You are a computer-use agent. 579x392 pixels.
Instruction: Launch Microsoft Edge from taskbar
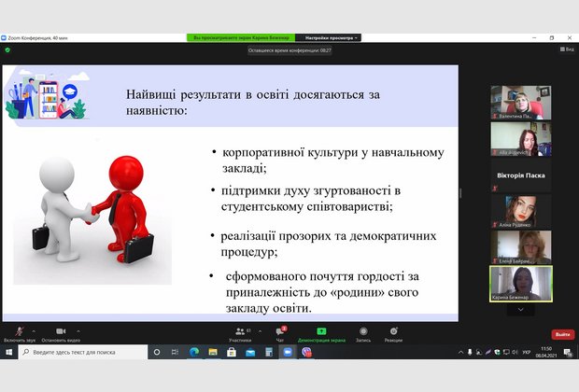(x=194, y=352)
